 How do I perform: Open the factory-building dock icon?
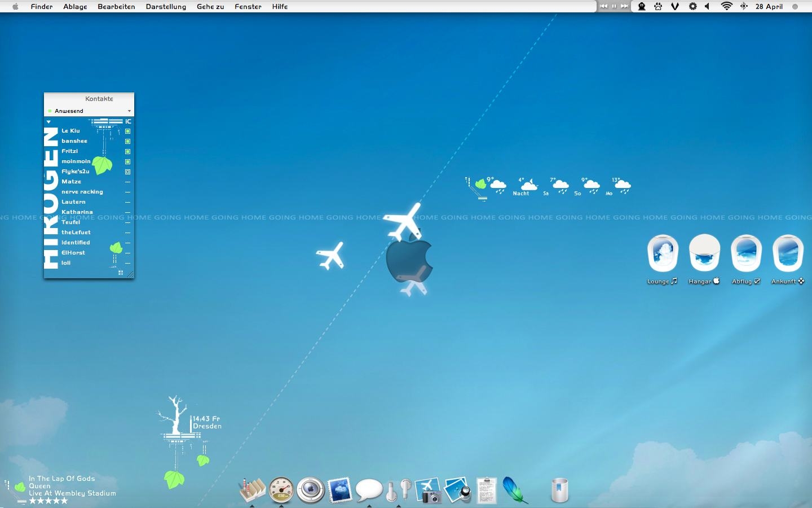252,489
